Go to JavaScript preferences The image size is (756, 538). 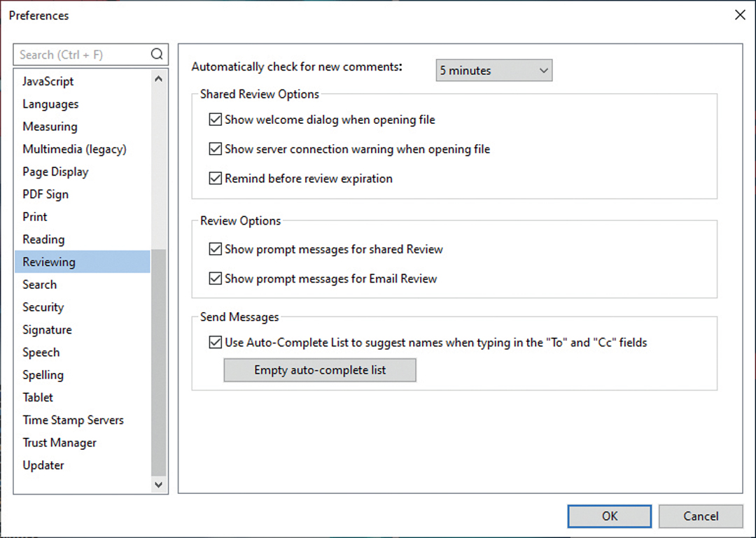[x=48, y=81]
